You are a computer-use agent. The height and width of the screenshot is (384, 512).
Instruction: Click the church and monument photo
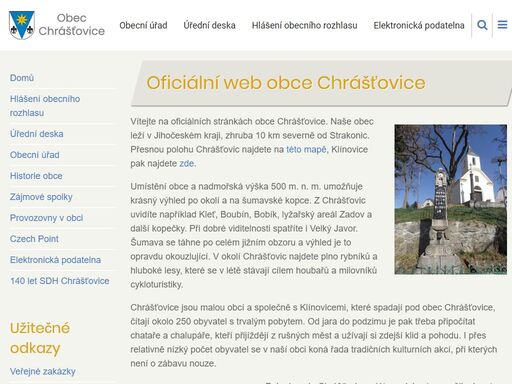(451, 199)
